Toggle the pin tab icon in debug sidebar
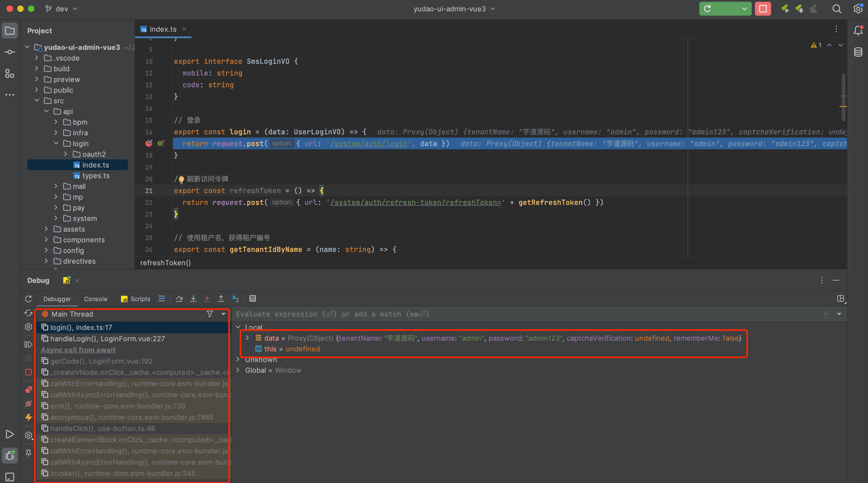The width and height of the screenshot is (868, 483). click(28, 453)
